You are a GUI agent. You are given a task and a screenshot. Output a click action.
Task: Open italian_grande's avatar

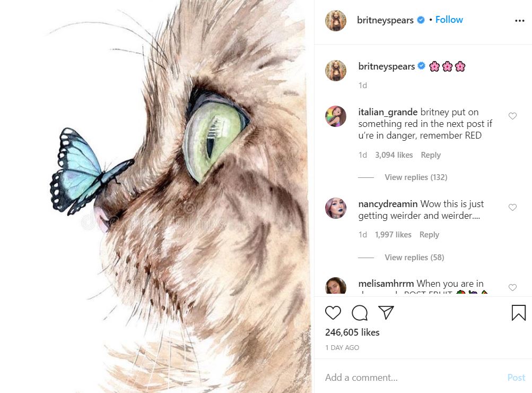tap(336, 116)
